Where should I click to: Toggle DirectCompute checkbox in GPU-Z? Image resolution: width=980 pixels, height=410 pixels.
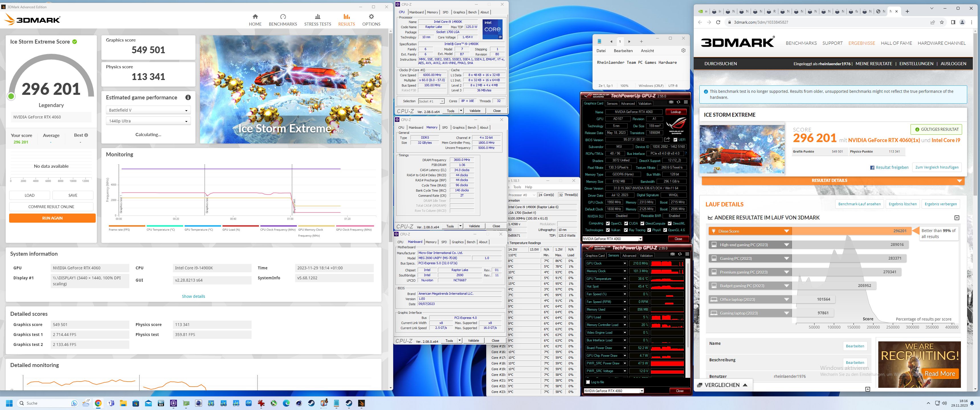(642, 223)
